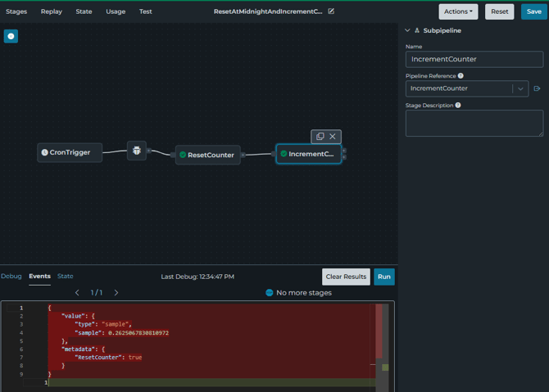This screenshot has width=549, height=392.
Task: Select the ResetCounter node
Action: click(x=207, y=155)
